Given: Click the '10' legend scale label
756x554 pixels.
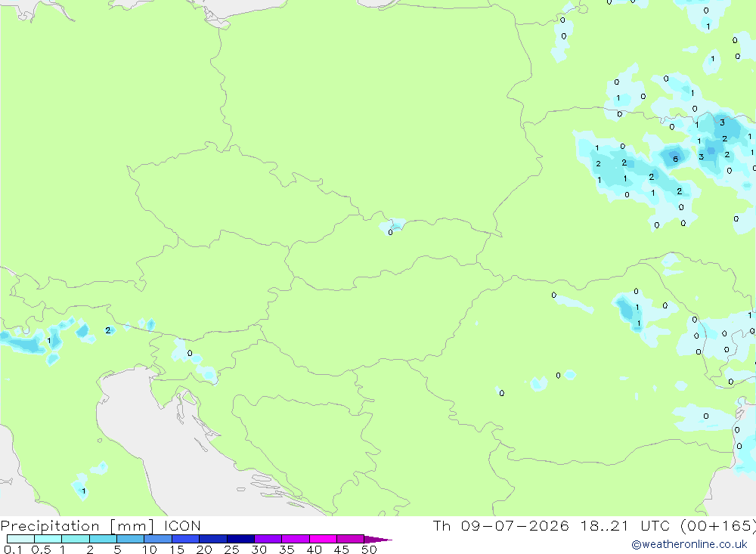Looking at the screenshot, I should pyautogui.click(x=150, y=549).
